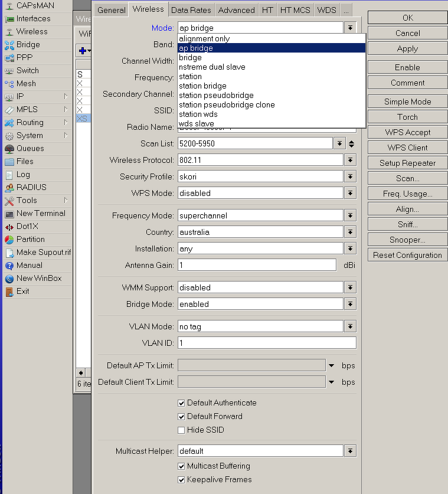Screen dimensions: 448x494
Task: Open the Dot1X icon in sidebar
Action: pos(9,227)
